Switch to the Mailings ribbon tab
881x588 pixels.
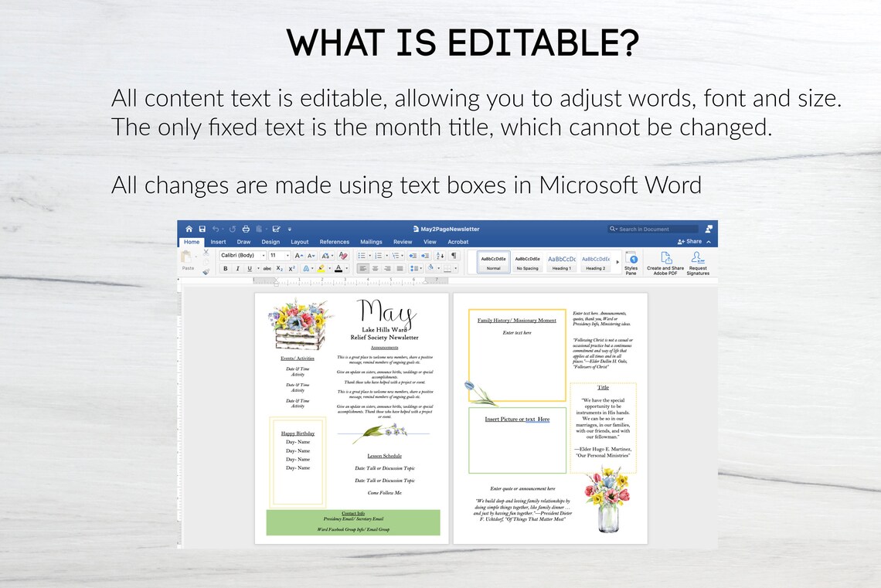pyautogui.click(x=371, y=242)
